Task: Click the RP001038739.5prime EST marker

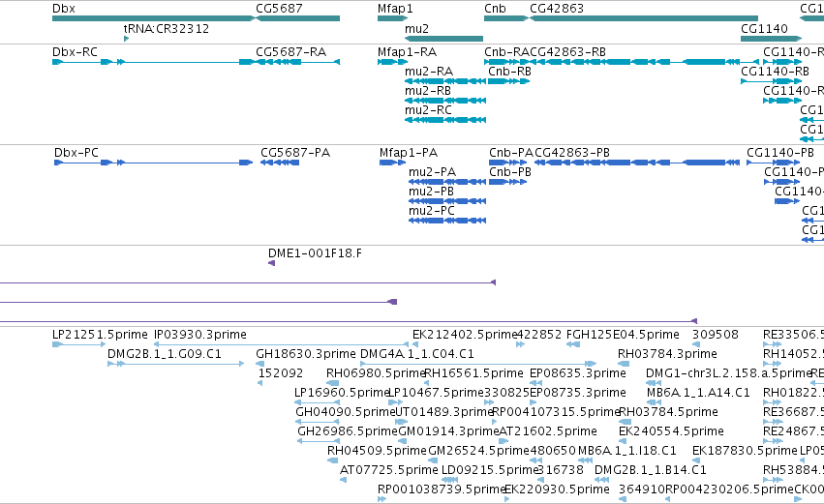Action: pos(382,499)
